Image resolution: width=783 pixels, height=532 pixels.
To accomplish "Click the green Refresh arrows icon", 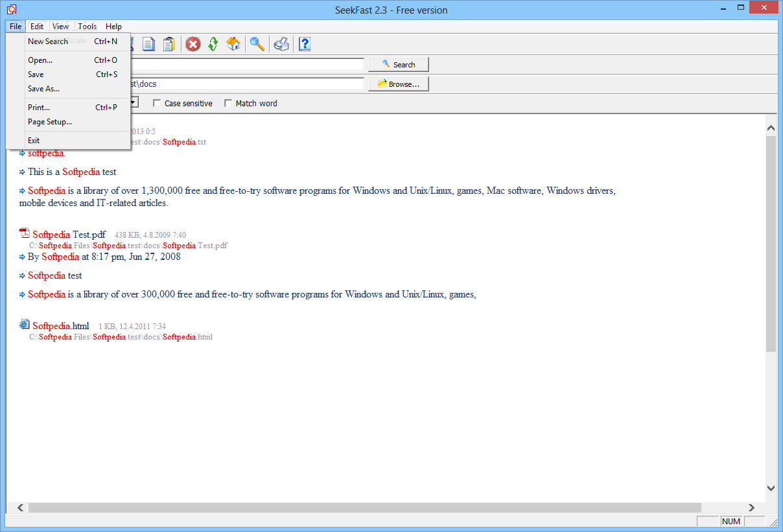I will tap(213, 44).
